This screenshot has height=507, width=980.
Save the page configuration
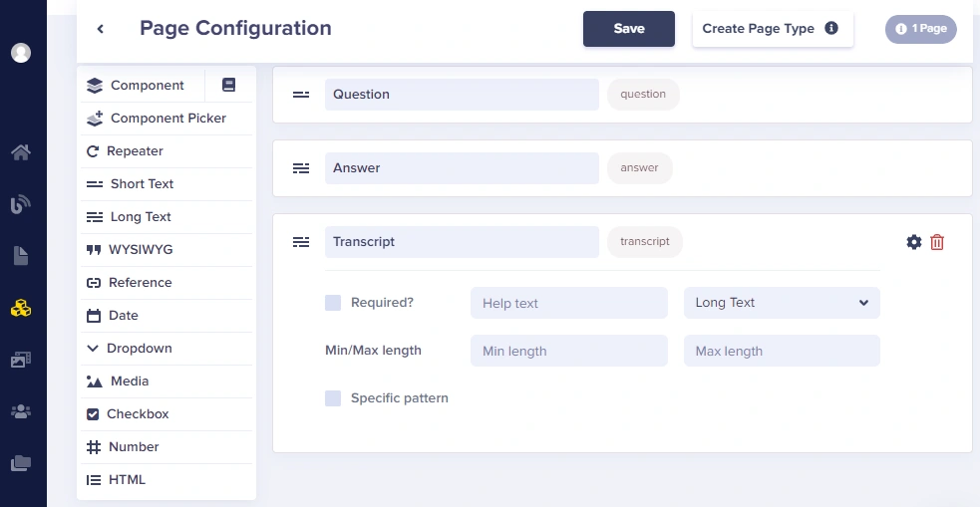629,29
